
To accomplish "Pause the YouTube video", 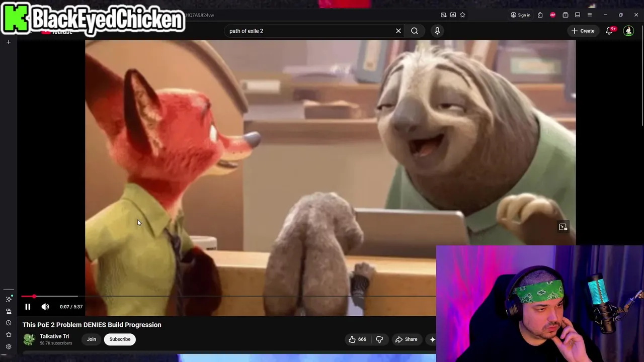I will pos(28,307).
